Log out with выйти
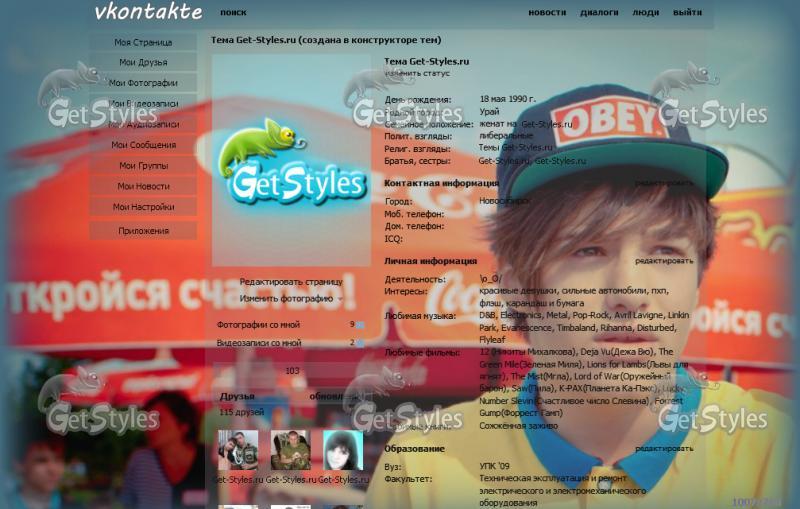Screen dimensions: 800x509 coord(687,12)
